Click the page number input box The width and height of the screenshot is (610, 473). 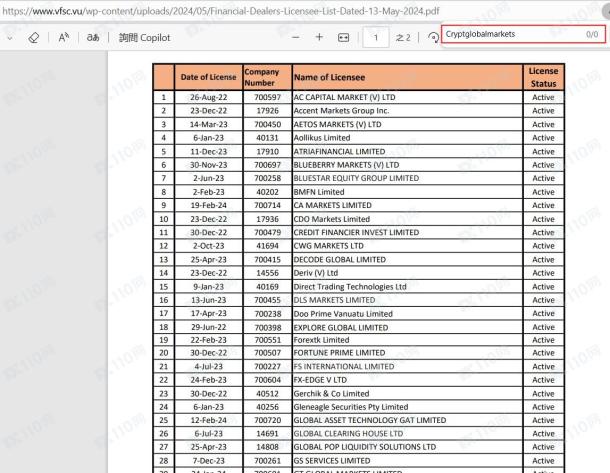pos(376,38)
